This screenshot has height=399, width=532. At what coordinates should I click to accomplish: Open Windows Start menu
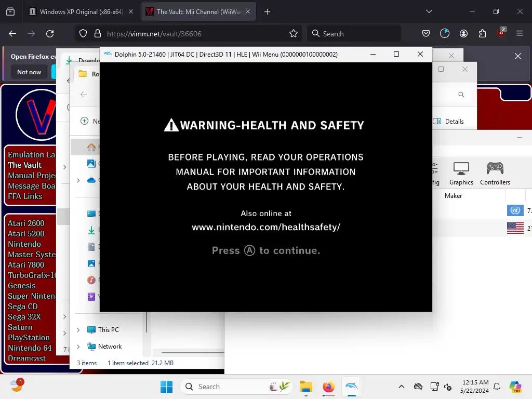[x=166, y=387]
